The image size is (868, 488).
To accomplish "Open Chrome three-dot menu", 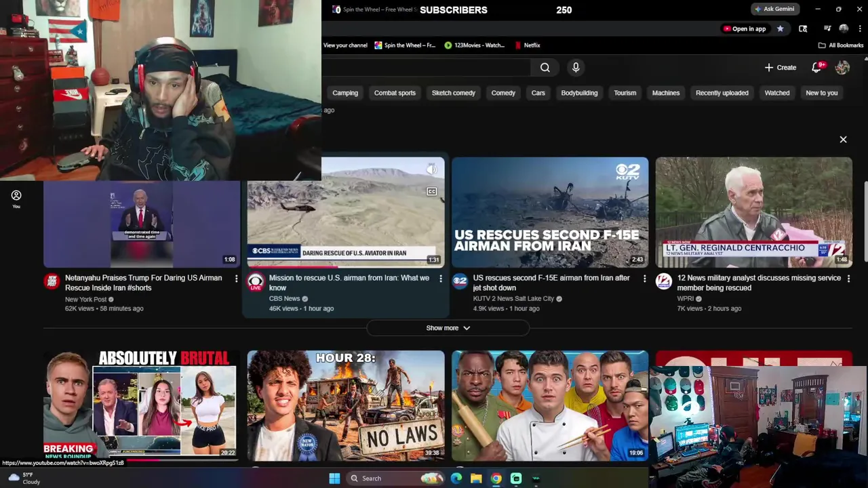I will 861,28.
